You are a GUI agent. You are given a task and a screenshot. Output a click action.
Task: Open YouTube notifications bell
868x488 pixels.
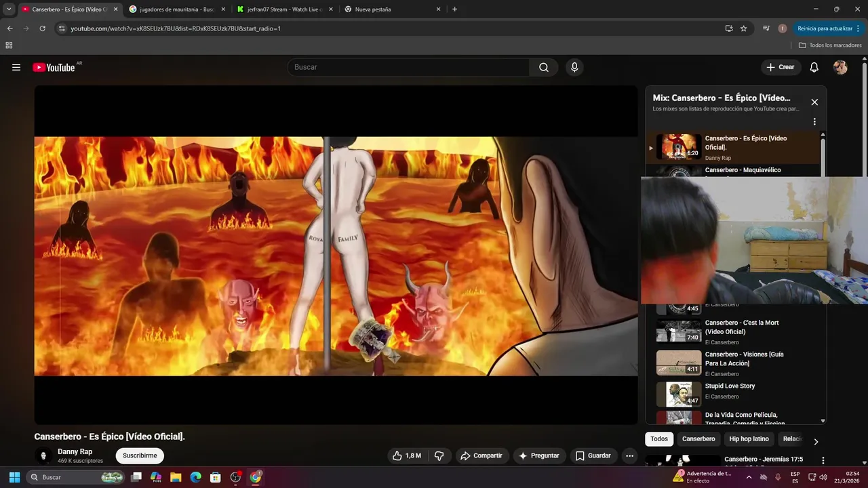pos(814,67)
